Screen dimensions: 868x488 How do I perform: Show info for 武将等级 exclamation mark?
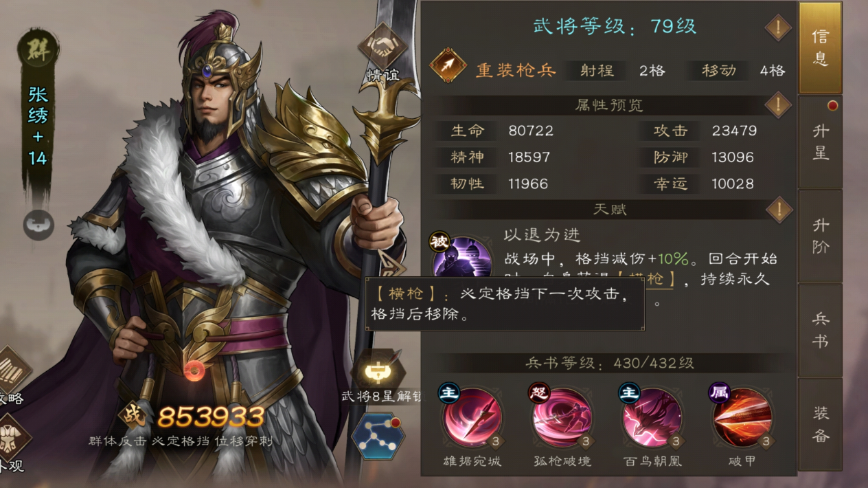778,28
